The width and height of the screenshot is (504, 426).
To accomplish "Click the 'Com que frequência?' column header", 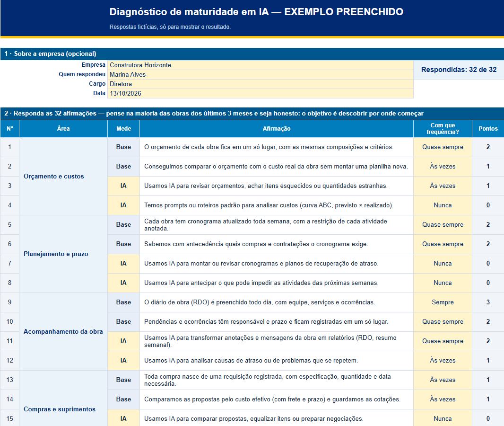I will coord(443,129).
